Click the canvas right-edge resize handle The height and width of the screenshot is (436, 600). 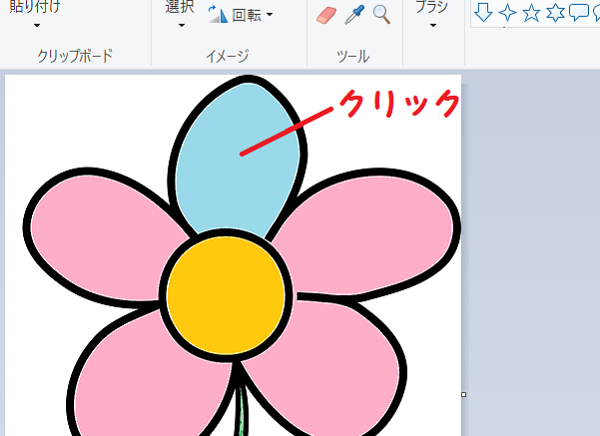click(463, 394)
